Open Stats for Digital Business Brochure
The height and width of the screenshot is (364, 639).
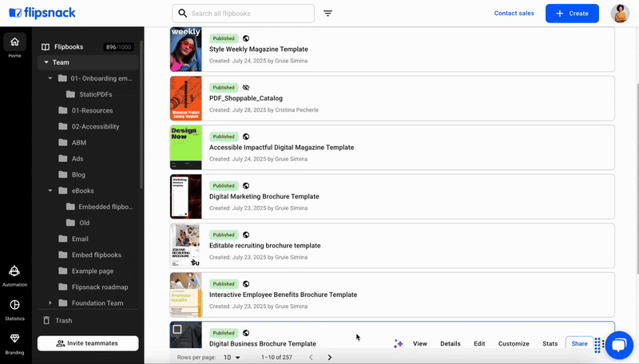pos(550,344)
